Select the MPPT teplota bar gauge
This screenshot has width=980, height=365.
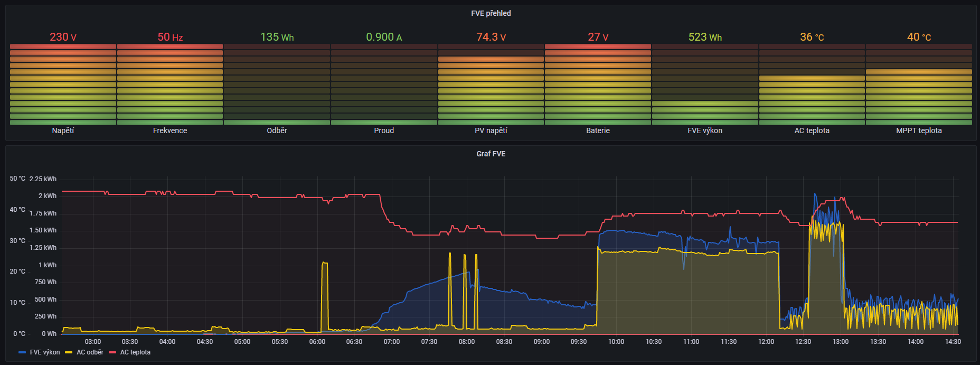point(919,85)
